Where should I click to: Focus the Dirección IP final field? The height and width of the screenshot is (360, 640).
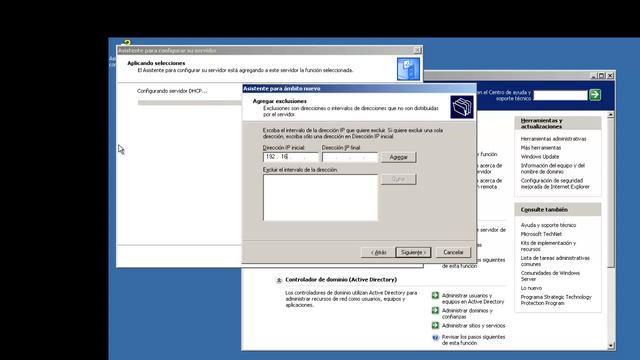point(350,157)
